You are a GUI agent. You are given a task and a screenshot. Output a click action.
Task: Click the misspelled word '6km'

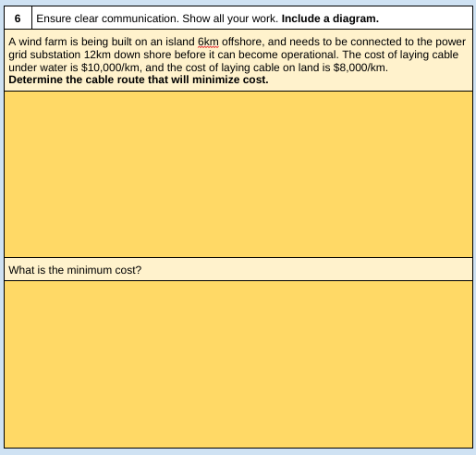(208, 42)
